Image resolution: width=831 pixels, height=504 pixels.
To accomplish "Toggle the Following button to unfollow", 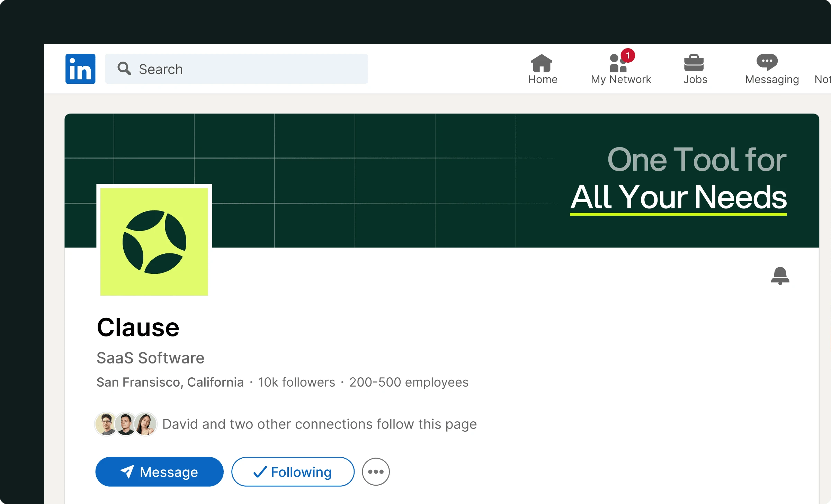I will click(293, 471).
